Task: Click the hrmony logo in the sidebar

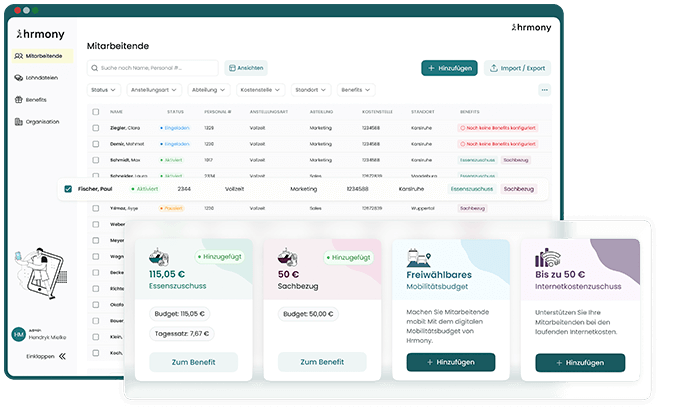Action: click(x=40, y=34)
